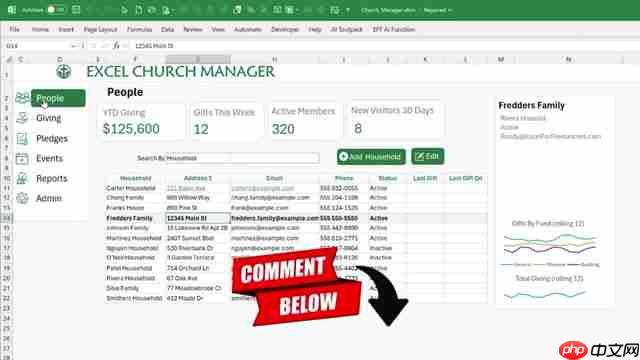640x360 pixels.
Task: Open the View tab
Action: 218,29
